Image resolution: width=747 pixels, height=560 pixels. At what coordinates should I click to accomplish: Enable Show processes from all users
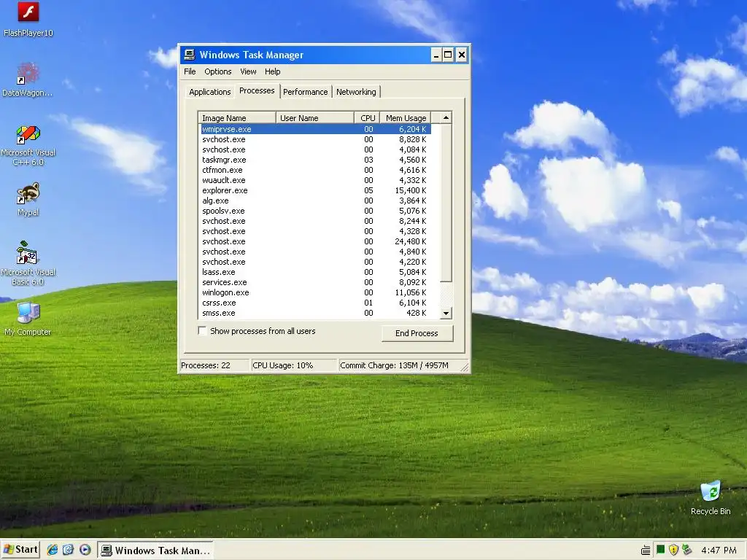(203, 331)
